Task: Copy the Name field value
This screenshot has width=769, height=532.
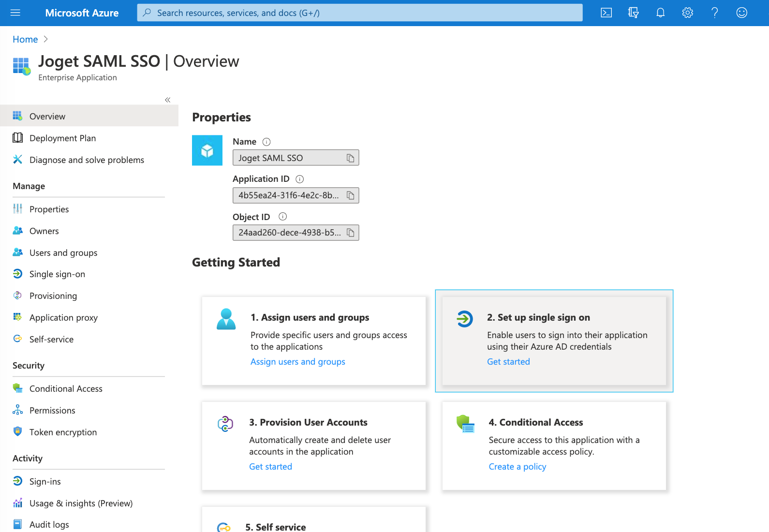Action: tap(351, 158)
